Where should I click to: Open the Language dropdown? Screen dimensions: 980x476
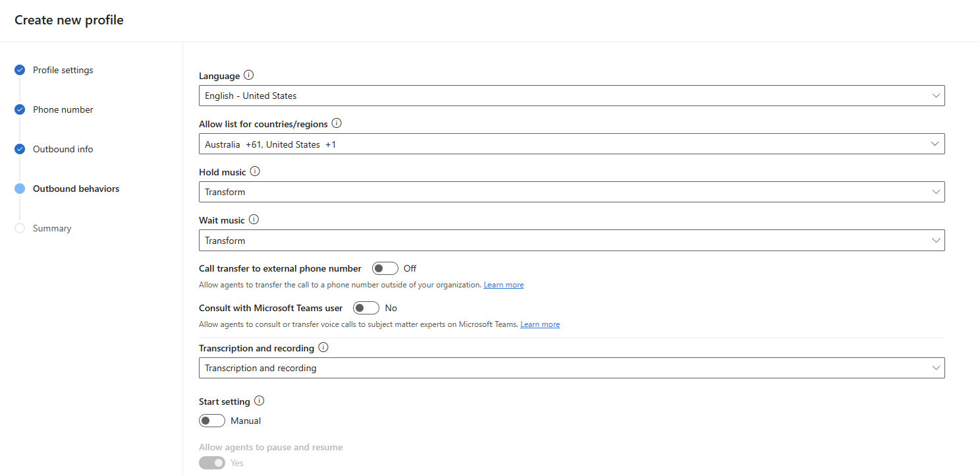point(571,96)
